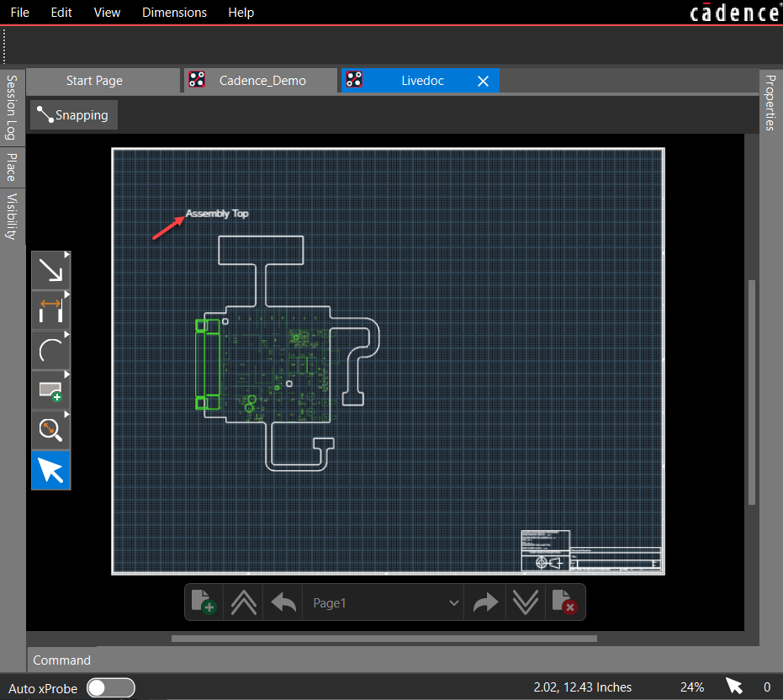
Task: Go to the next page arrow
Action: pyautogui.click(x=485, y=602)
